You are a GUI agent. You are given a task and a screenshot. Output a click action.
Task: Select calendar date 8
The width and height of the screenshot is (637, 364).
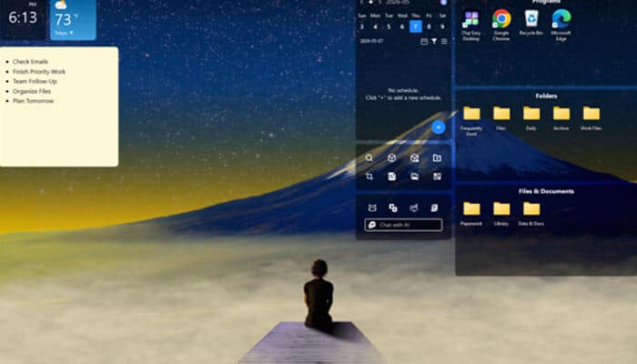coord(429,26)
